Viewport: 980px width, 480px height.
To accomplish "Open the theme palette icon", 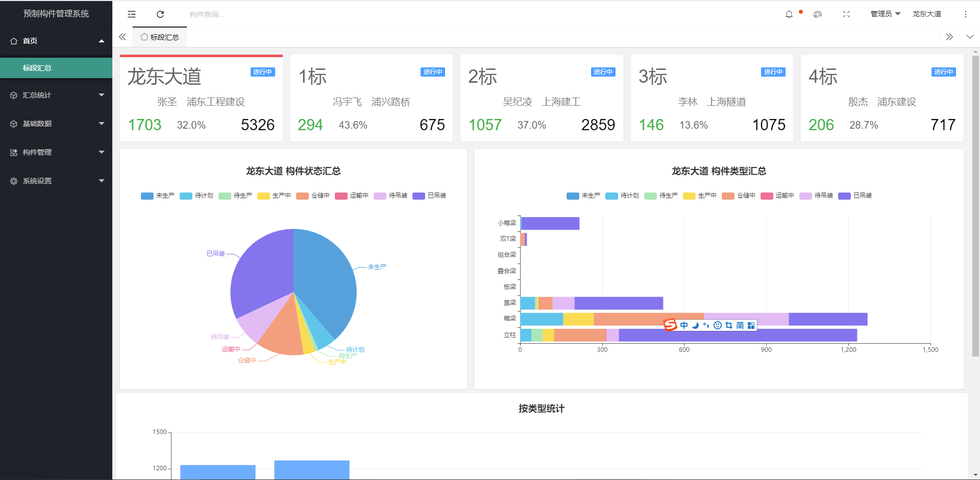I will pos(818,14).
